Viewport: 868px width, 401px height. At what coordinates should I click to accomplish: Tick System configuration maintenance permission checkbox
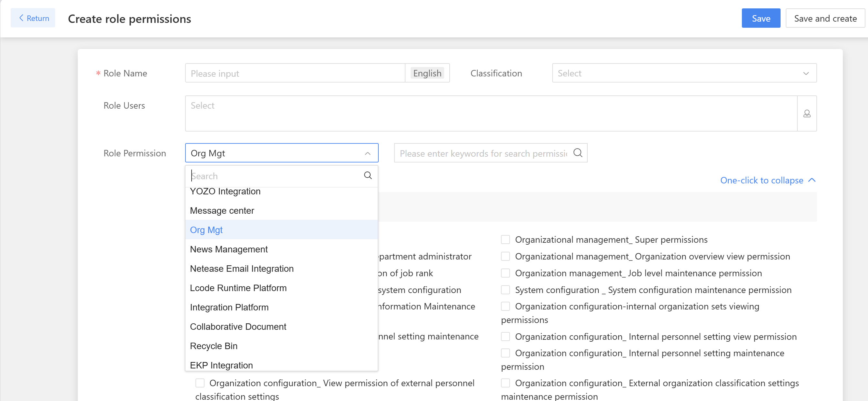pyautogui.click(x=505, y=290)
